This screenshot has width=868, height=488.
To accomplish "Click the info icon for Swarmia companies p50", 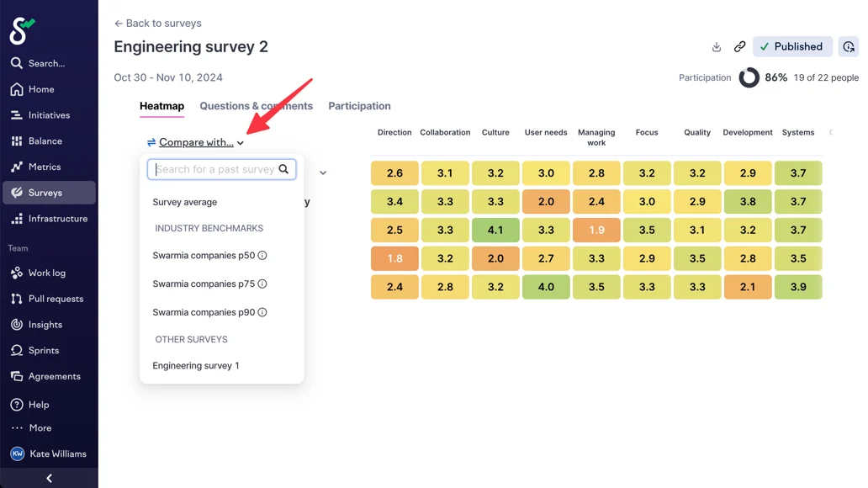I will coord(262,256).
